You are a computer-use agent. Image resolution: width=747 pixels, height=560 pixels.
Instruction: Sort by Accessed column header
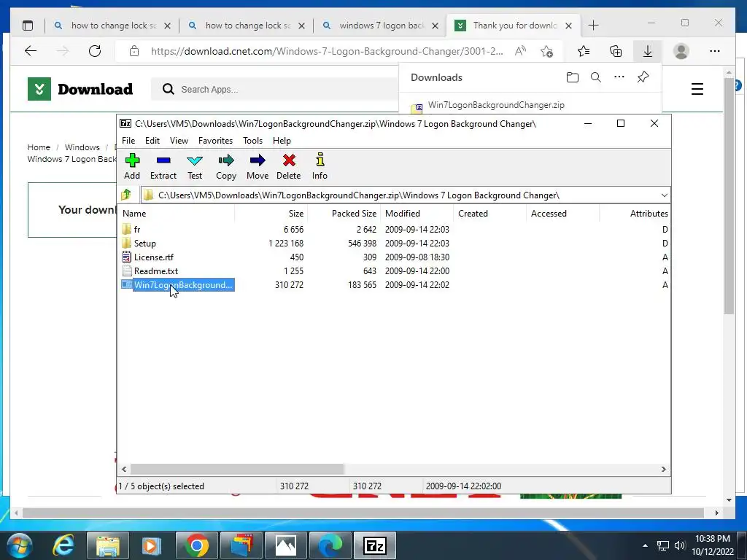point(562,214)
